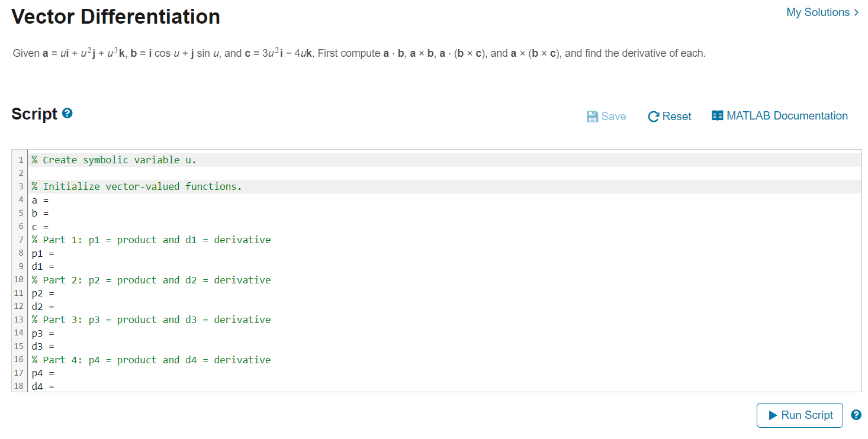Click the Part 2 comment line
The height and width of the screenshot is (439, 868).
click(150, 279)
